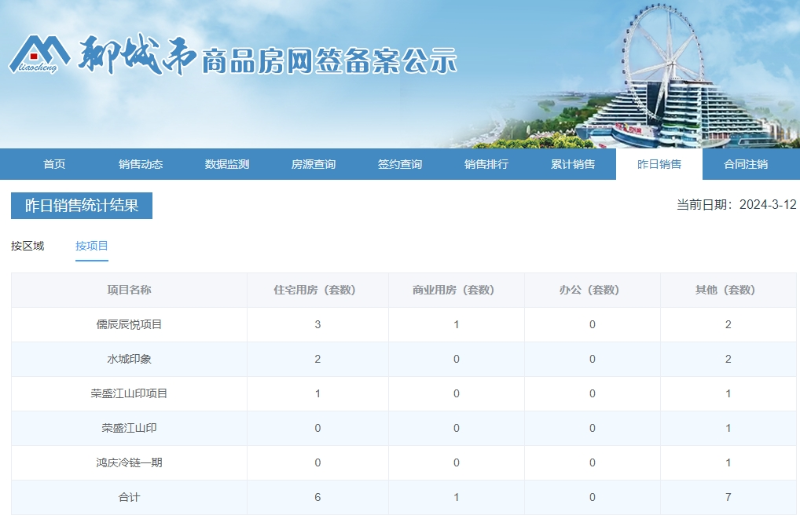Open the 签约查询 page
Screen dimensions: 800x519
coord(400,164)
